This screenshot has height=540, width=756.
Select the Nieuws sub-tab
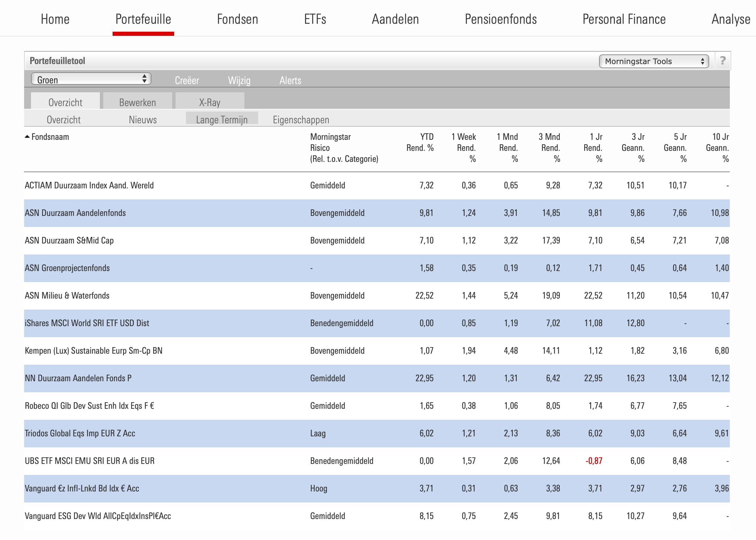[143, 120]
